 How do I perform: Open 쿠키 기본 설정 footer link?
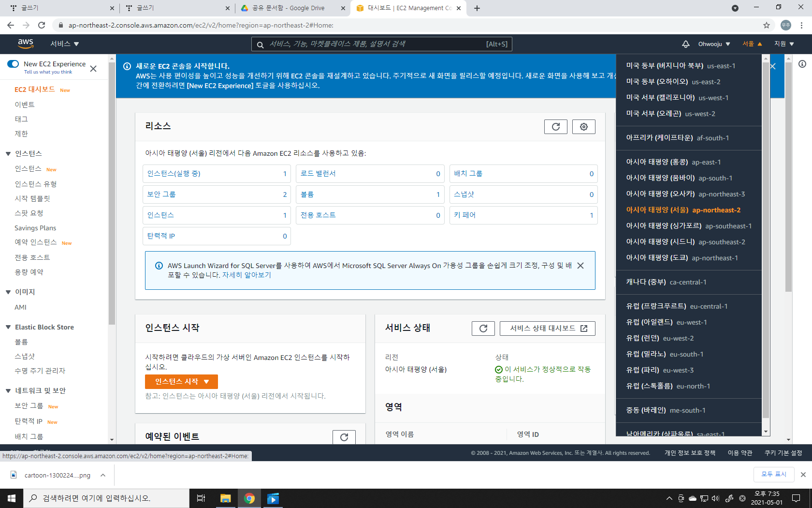[783, 453]
